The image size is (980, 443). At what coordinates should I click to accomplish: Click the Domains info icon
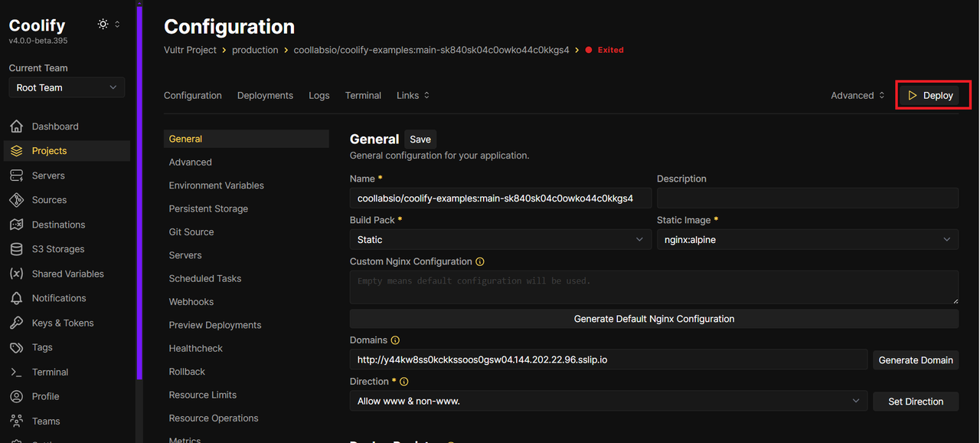395,340
